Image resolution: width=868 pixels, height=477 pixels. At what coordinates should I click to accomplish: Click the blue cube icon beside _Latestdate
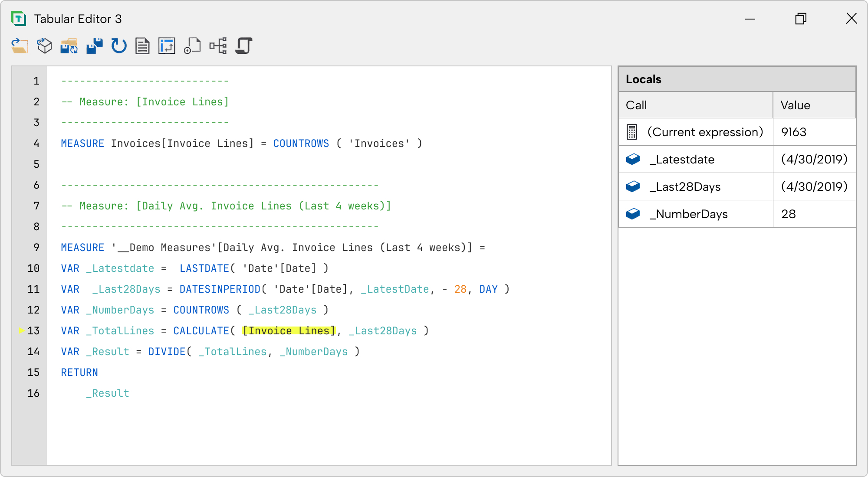tap(633, 159)
